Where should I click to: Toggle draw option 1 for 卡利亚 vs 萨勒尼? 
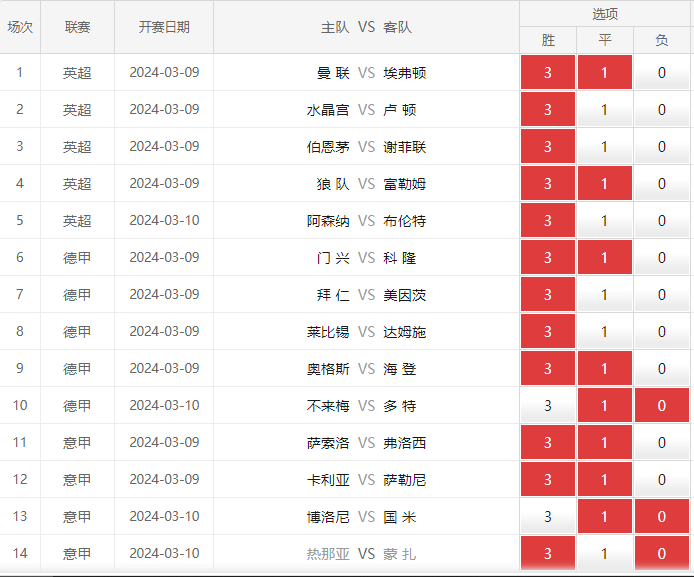point(605,479)
